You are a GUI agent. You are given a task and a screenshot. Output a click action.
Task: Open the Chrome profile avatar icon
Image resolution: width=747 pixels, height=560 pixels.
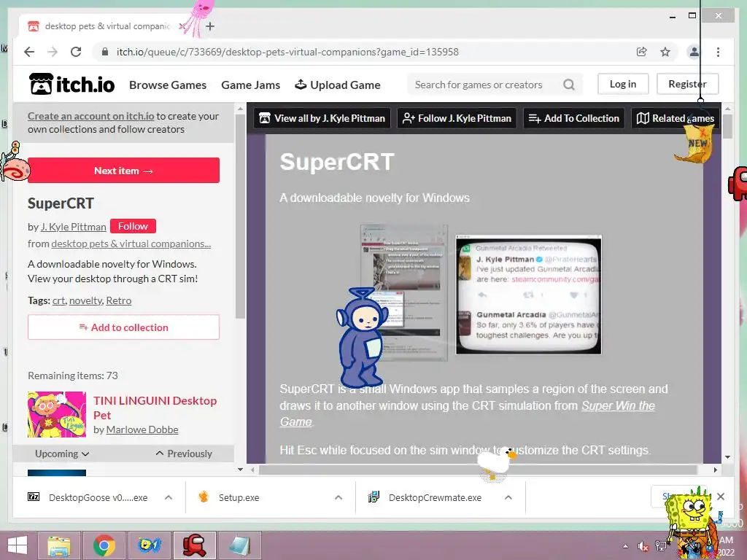tap(694, 52)
